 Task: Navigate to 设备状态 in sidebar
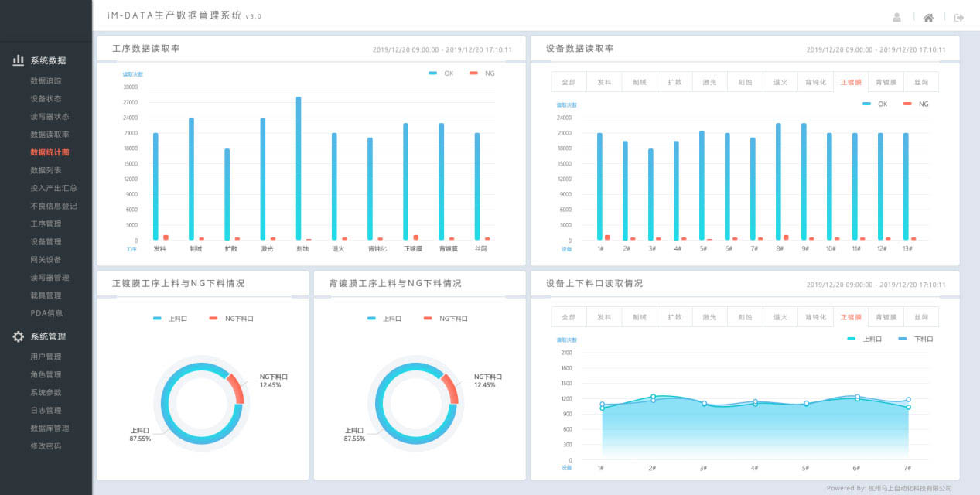(x=46, y=98)
